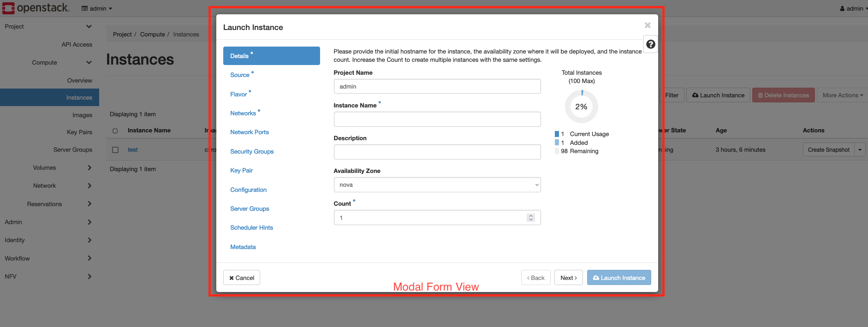Click the Count stepper arrows
The width and height of the screenshot is (868, 327).
(x=531, y=218)
